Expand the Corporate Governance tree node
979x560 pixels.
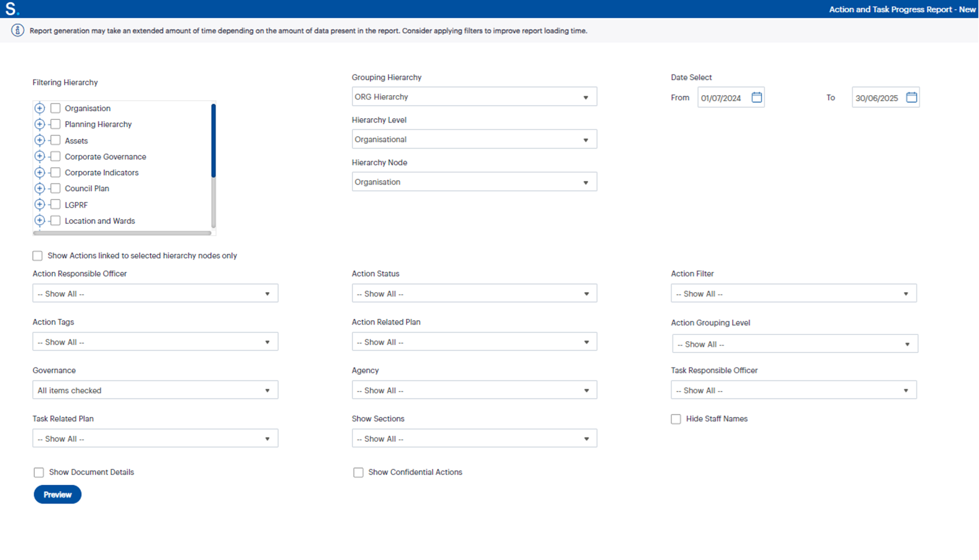pos(40,156)
